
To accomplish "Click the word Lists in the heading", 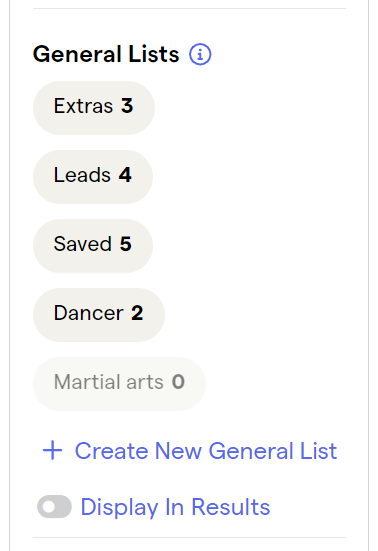I will point(154,54).
